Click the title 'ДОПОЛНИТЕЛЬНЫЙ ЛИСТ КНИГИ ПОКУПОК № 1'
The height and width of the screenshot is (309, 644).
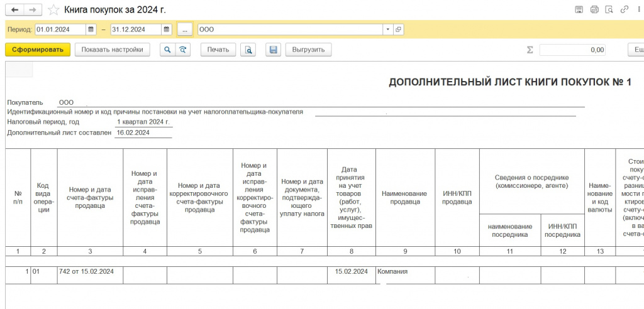tap(509, 82)
